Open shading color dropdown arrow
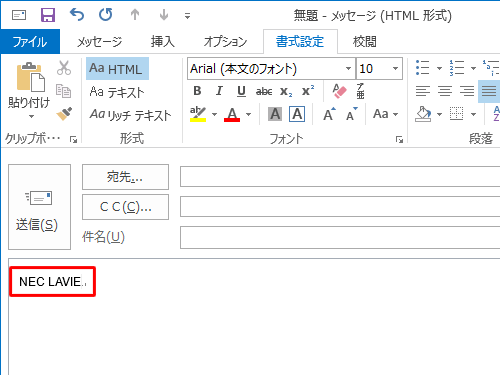This screenshot has height=375, width=500. 440,114
